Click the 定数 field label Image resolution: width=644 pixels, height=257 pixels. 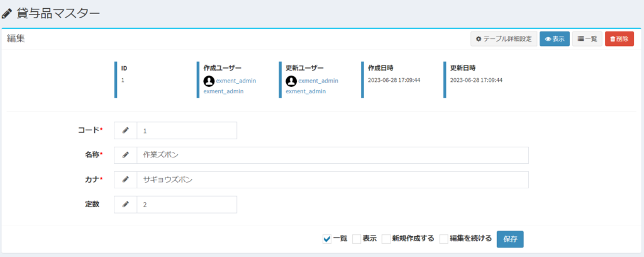pos(92,204)
